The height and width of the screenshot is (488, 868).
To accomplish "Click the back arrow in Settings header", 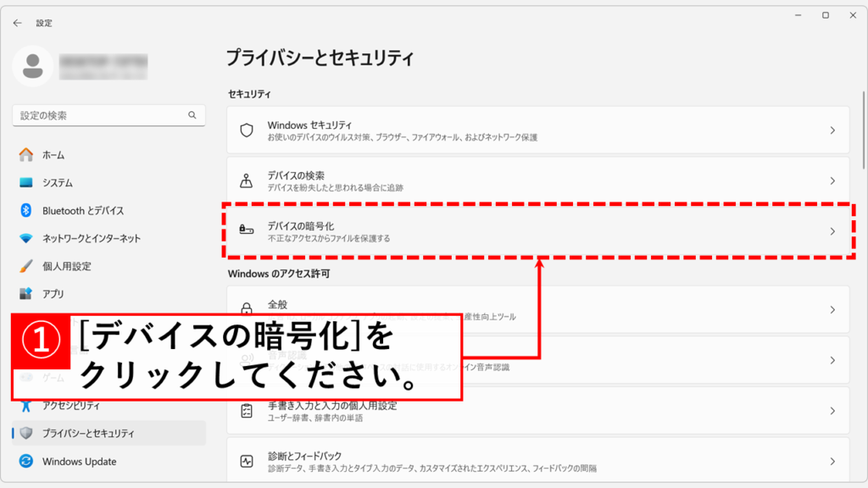I will tap(17, 23).
